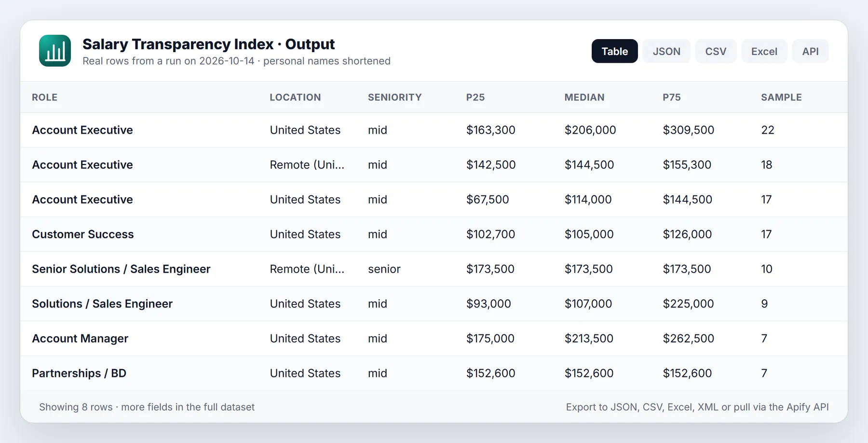Click the $126,000 P75 value
The image size is (868, 443).
[x=687, y=234]
